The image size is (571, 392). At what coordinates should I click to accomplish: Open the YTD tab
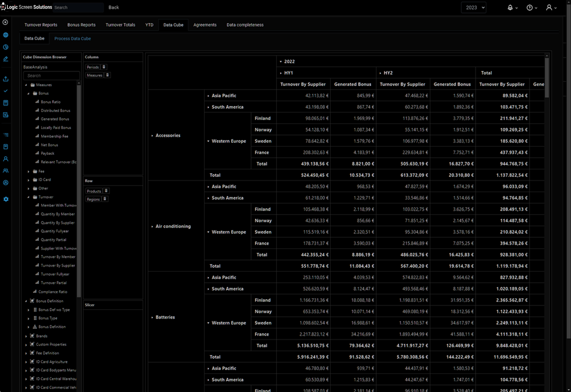[149, 25]
